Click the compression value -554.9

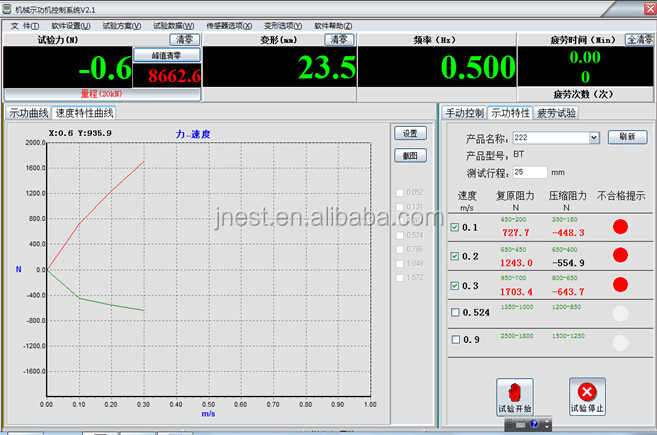pyautogui.click(x=568, y=263)
